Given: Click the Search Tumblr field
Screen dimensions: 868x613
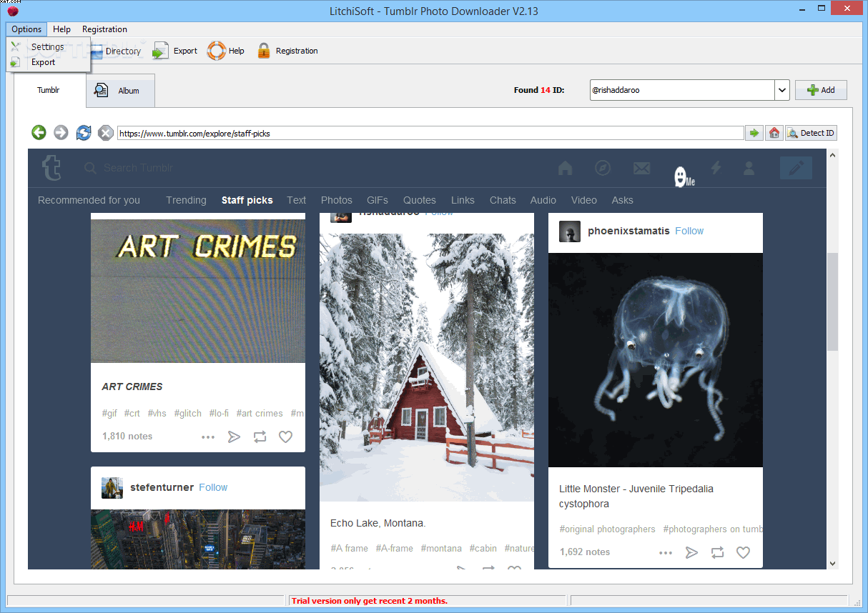Looking at the screenshot, I should click(x=139, y=168).
